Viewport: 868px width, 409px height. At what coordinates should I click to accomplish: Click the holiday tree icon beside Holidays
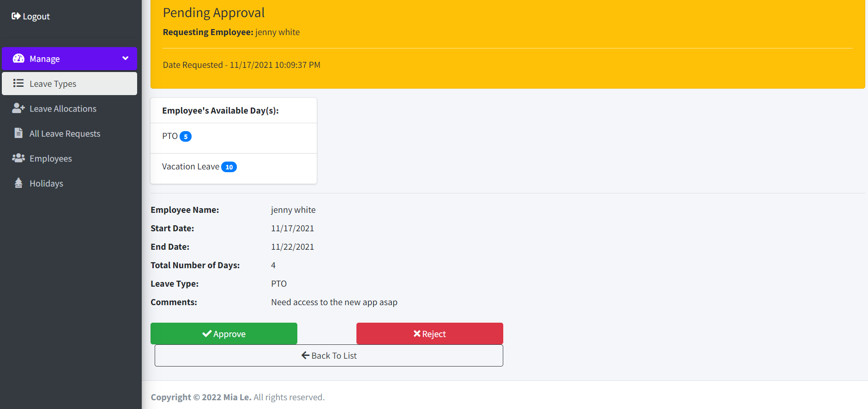pyautogui.click(x=18, y=183)
